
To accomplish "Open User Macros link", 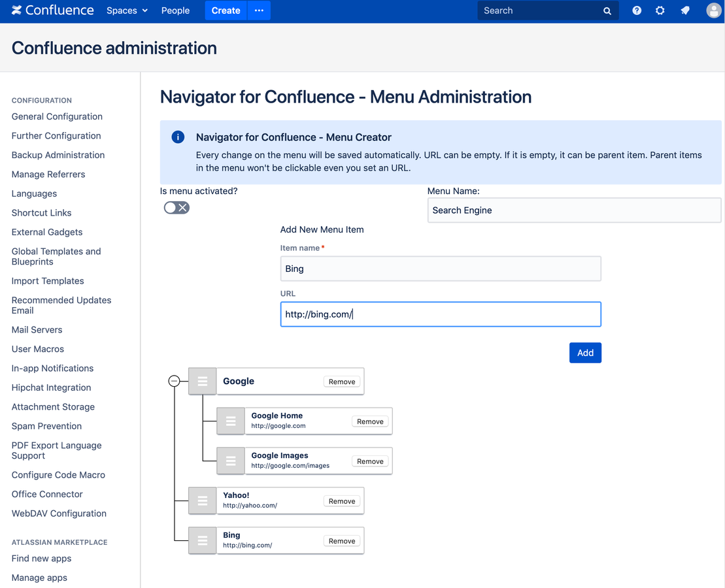I will click(x=37, y=349).
